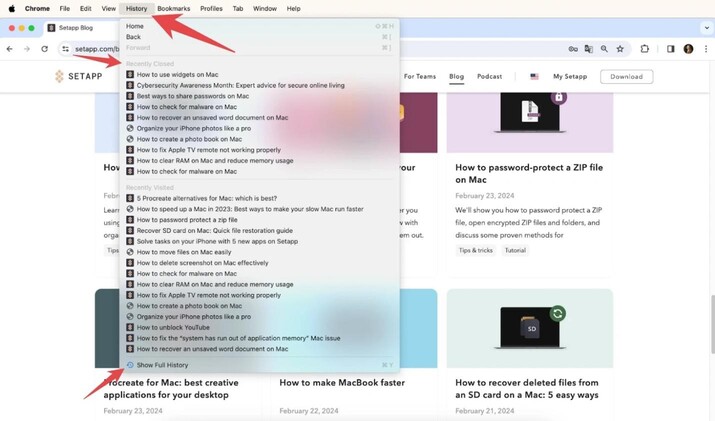Open 'Procreate for Mac' article title
Screen dimensions: 715x421
click(171, 389)
